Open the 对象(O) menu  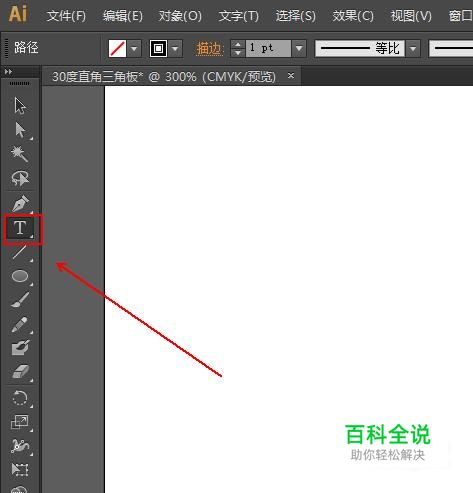pyautogui.click(x=180, y=16)
